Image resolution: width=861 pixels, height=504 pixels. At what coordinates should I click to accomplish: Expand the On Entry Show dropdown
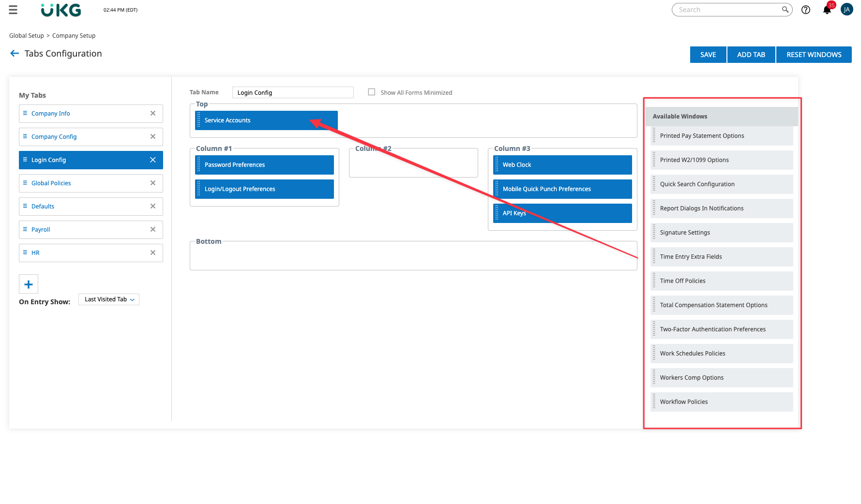(109, 299)
